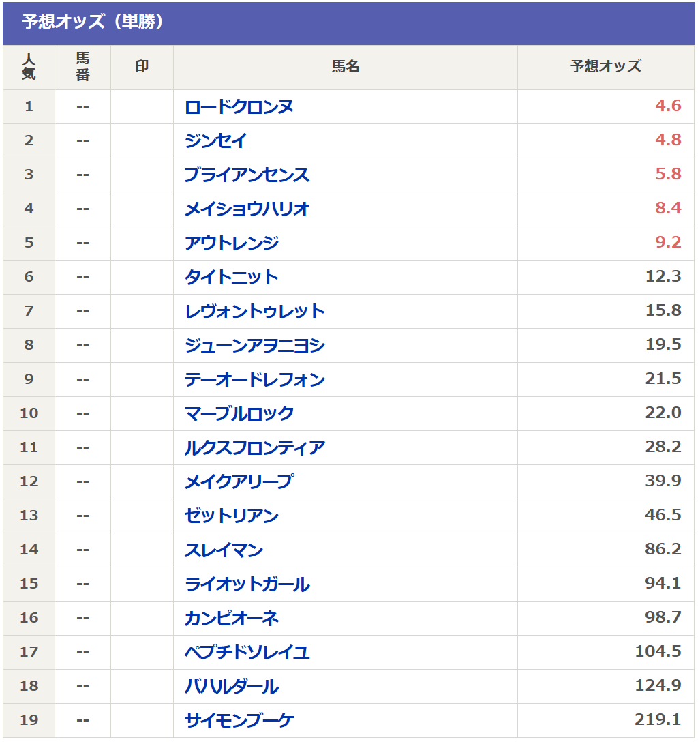The width and height of the screenshot is (700, 742).
Task: Select the ルクスフロンティア link
Action: tap(254, 448)
